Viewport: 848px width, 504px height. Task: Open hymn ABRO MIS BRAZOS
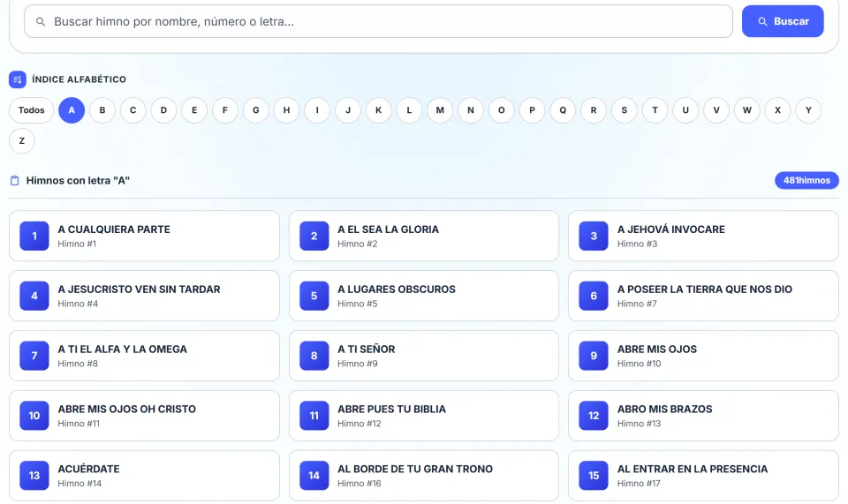pyautogui.click(x=704, y=416)
